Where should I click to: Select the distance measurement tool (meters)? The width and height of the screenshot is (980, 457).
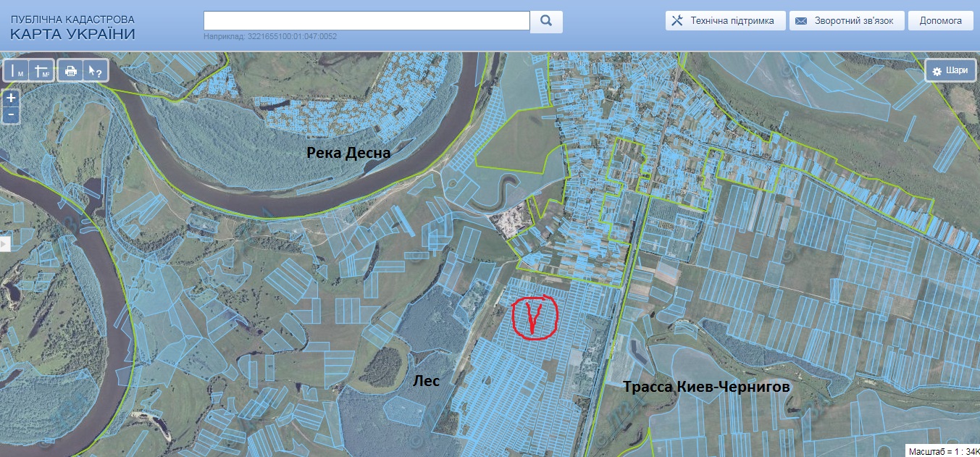[x=17, y=70]
